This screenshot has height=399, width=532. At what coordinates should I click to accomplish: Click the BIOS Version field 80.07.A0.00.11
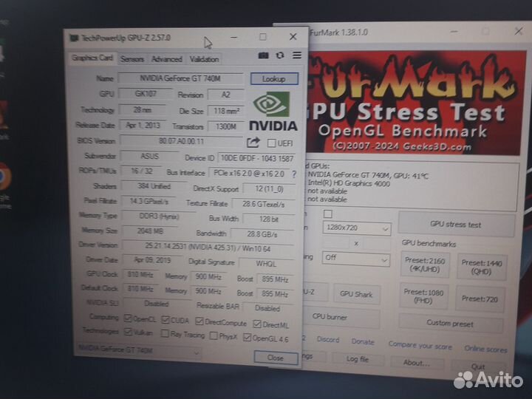182,141
